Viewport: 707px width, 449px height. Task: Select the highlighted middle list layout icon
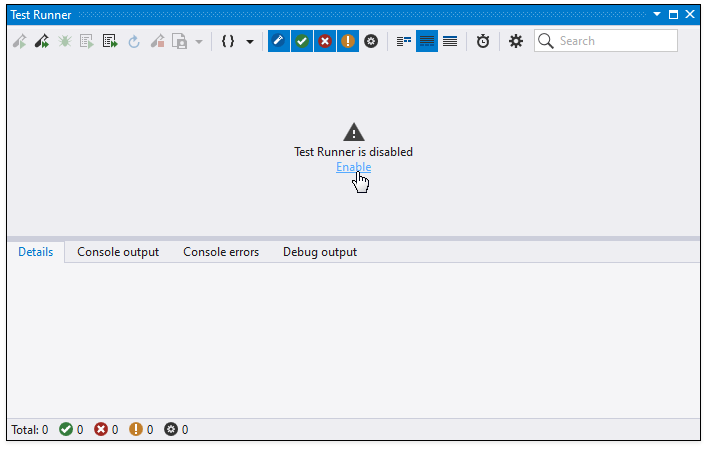[x=427, y=41]
